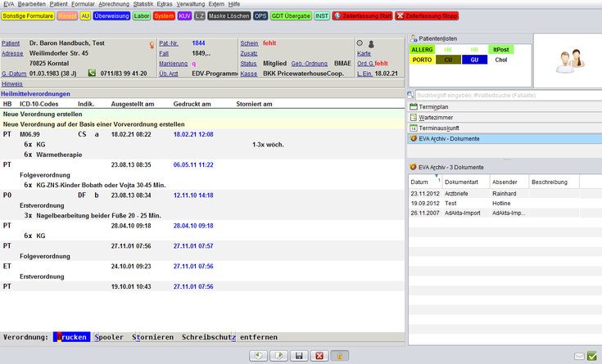Select the olive CU patient list swatch
This screenshot has width=602, height=364.
pos(448,60)
